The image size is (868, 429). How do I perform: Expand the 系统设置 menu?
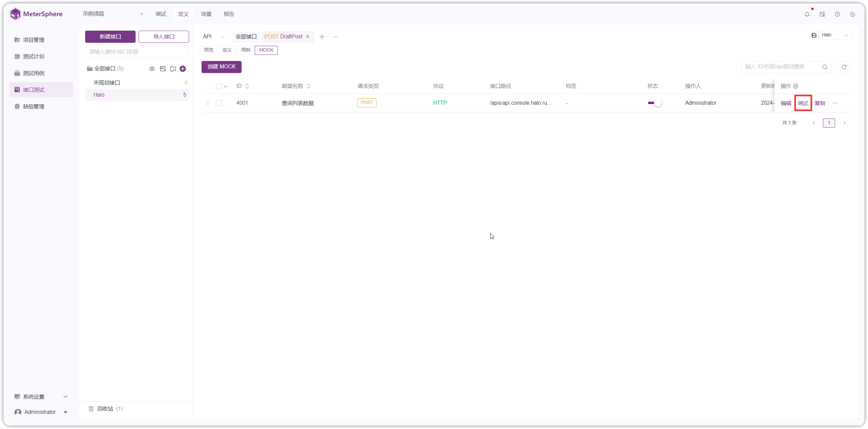click(41, 397)
